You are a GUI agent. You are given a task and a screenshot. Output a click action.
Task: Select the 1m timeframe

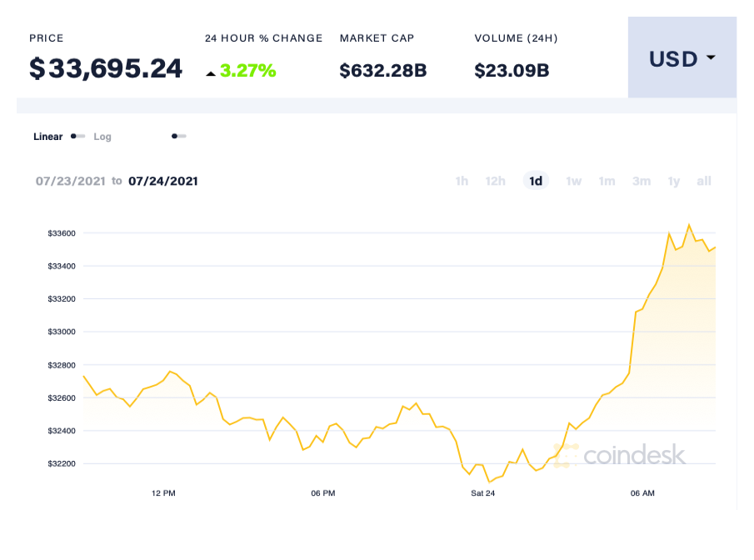607,181
